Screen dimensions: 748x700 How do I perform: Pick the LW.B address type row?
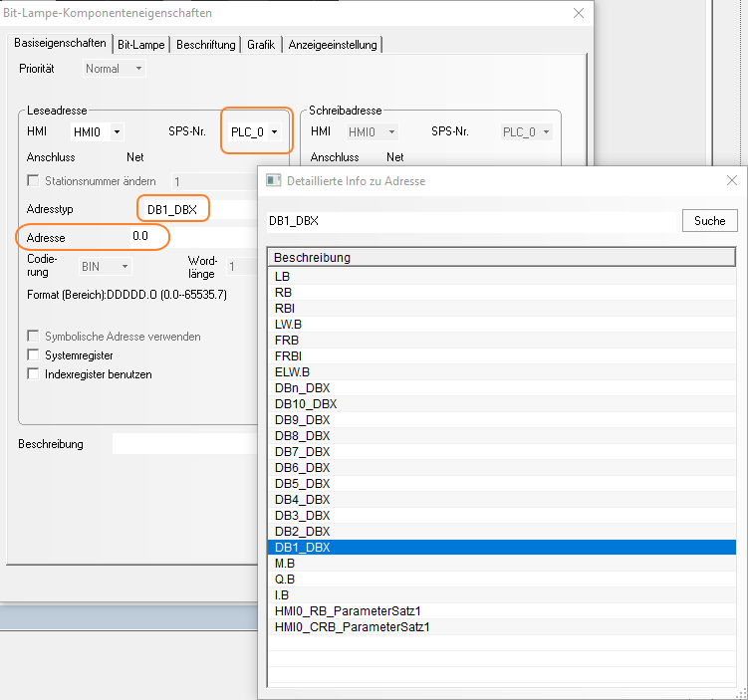(288, 324)
